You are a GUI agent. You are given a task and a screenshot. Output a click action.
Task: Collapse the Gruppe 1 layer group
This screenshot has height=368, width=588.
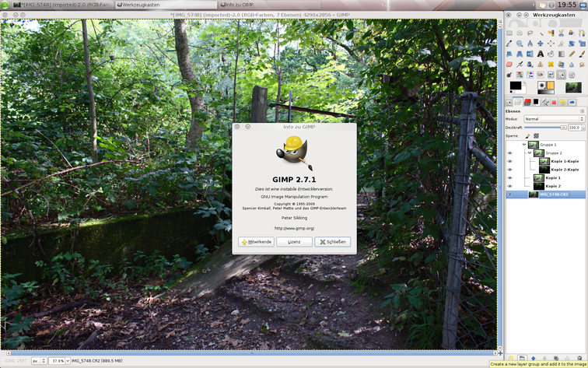point(524,145)
